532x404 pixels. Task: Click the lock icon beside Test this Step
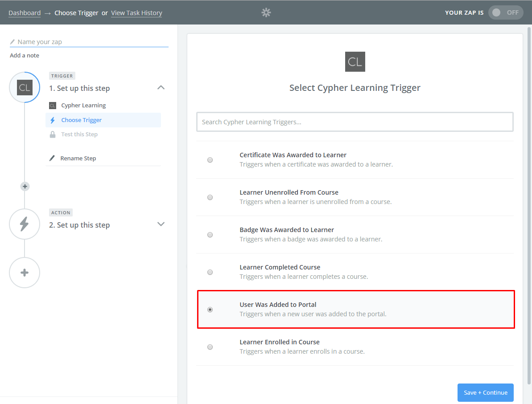point(53,134)
